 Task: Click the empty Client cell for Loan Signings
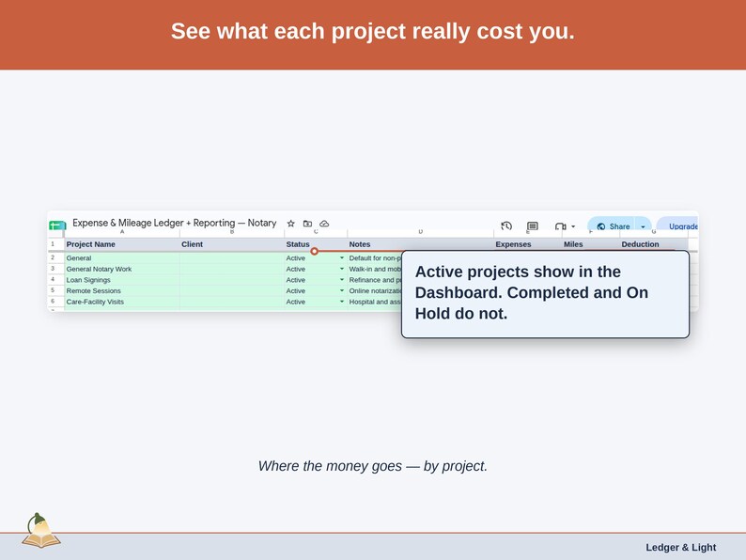pos(232,280)
